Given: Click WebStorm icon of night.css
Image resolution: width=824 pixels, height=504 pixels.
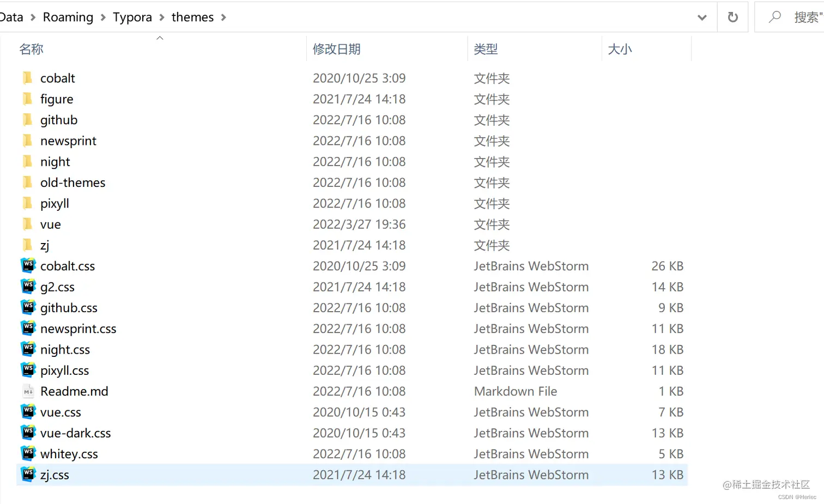Looking at the screenshot, I should [x=28, y=349].
